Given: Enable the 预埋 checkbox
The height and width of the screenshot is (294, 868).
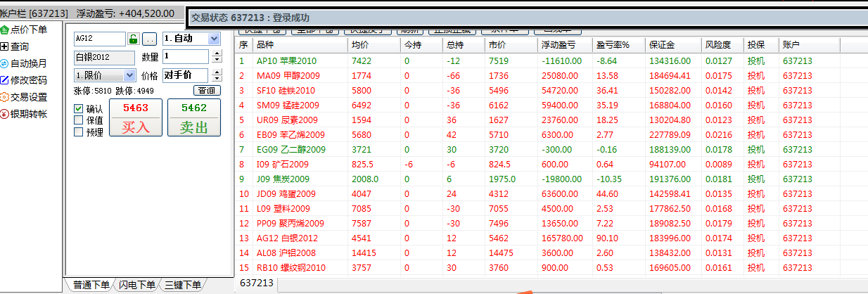Looking at the screenshot, I should [79, 132].
